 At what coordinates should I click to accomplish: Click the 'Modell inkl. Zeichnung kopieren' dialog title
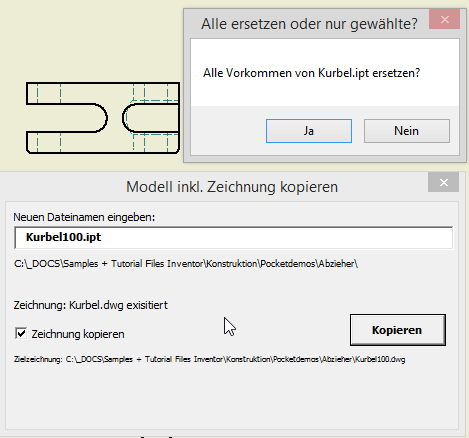point(232,187)
